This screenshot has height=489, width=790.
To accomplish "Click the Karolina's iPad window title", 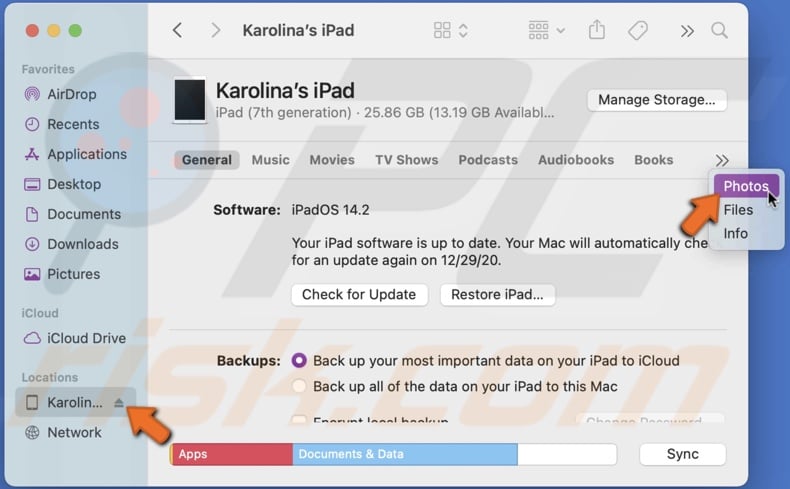I will [298, 30].
